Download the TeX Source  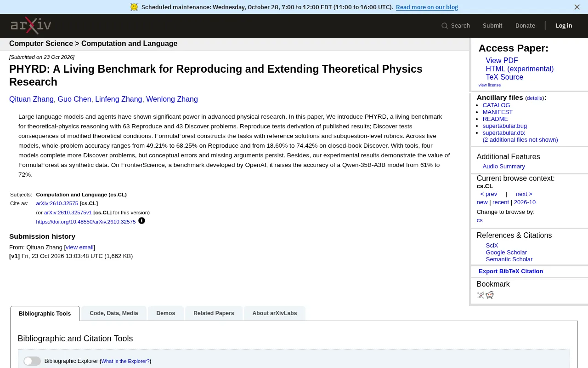tap(504, 77)
